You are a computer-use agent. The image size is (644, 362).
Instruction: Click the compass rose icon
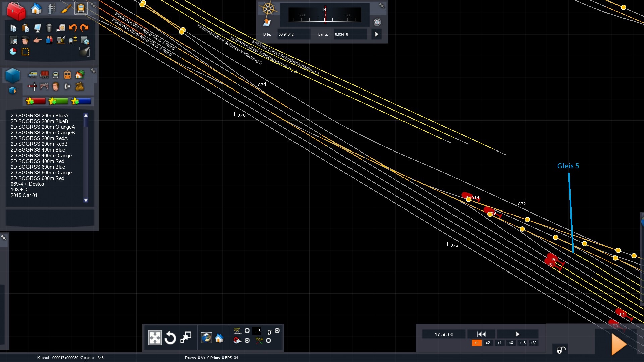(268, 9)
